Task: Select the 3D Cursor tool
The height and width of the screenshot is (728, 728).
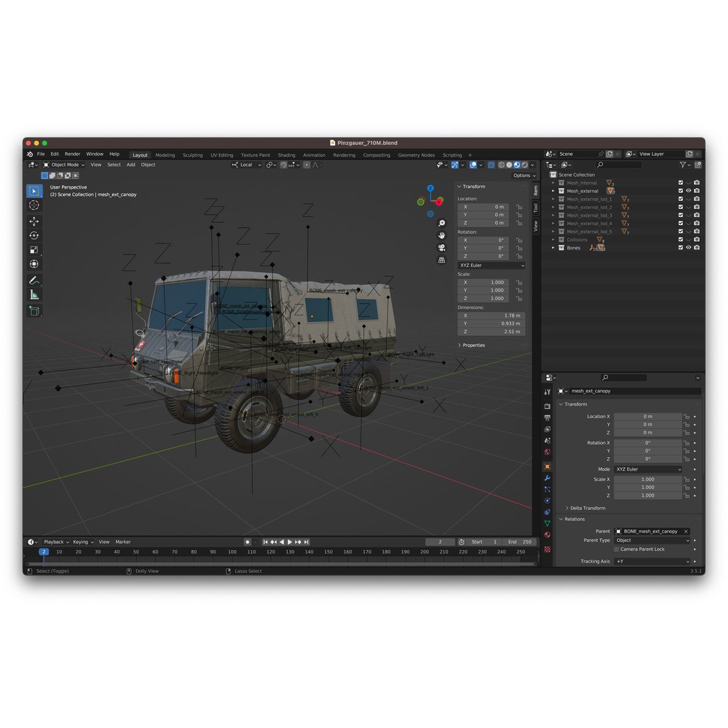Action: 34,205
